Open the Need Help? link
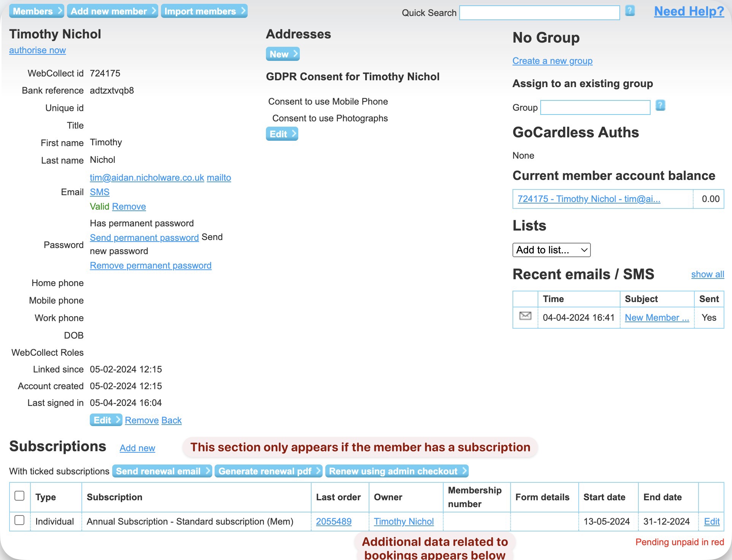Image resolution: width=732 pixels, height=560 pixels. point(689,11)
